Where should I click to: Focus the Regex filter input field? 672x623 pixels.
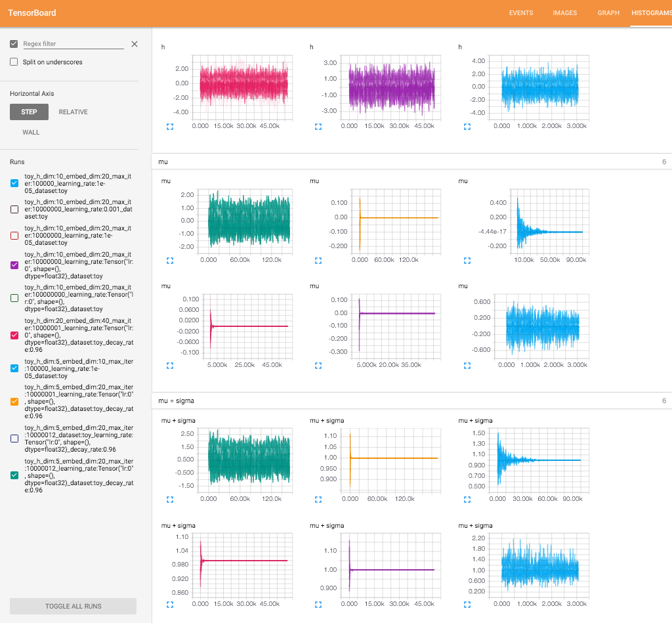click(73, 44)
